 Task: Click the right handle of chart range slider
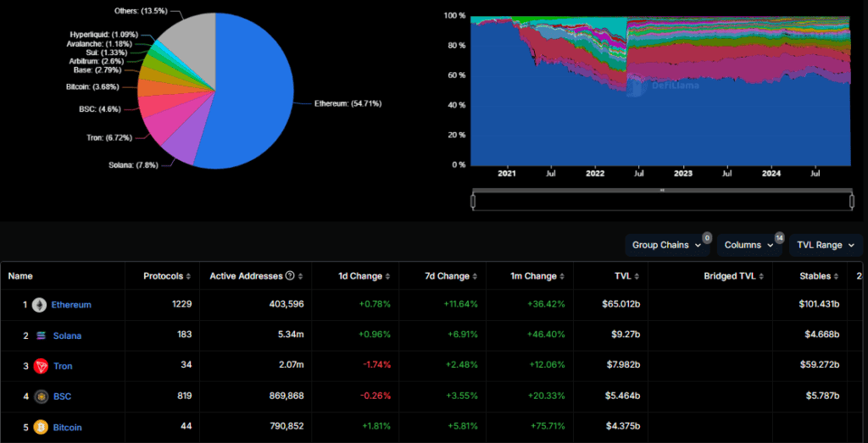851,201
